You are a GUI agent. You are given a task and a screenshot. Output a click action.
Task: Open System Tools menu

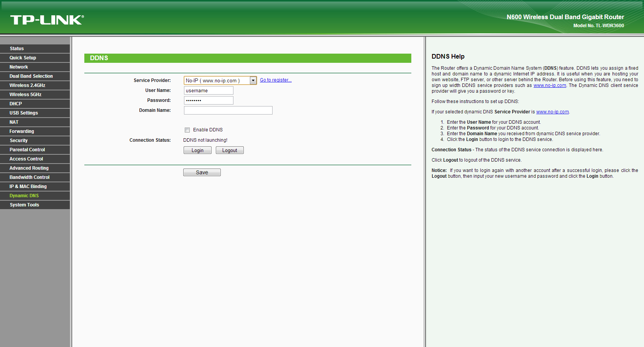(35, 205)
